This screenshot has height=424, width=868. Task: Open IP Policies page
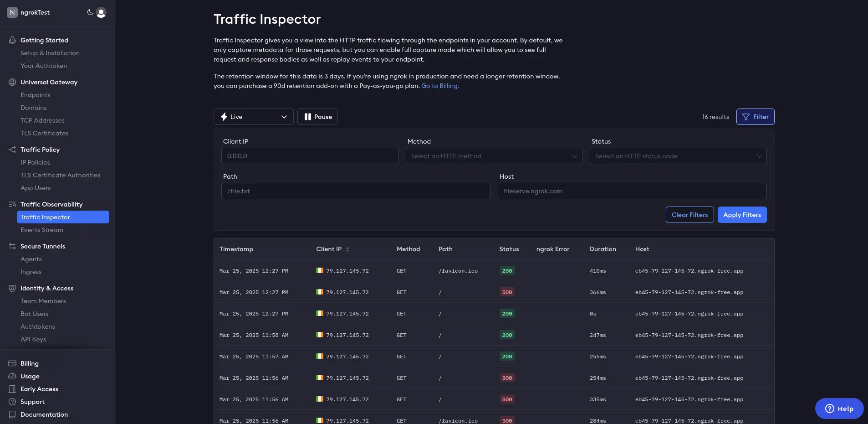[35, 162]
